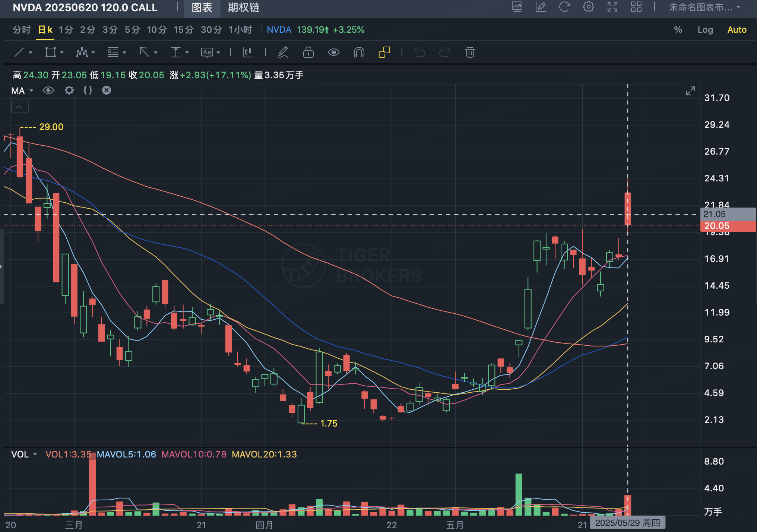The image size is (757, 532).
Task: Click the 21.05 crosshair price label
Action: pyautogui.click(x=728, y=214)
